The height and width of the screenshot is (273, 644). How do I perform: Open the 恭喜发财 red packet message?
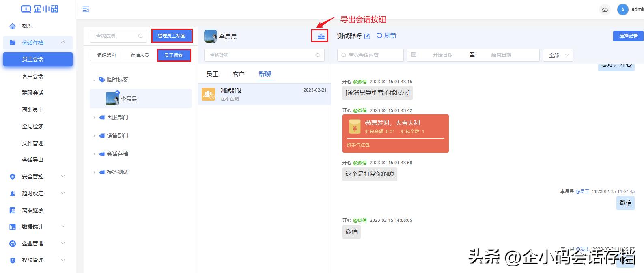point(396,133)
